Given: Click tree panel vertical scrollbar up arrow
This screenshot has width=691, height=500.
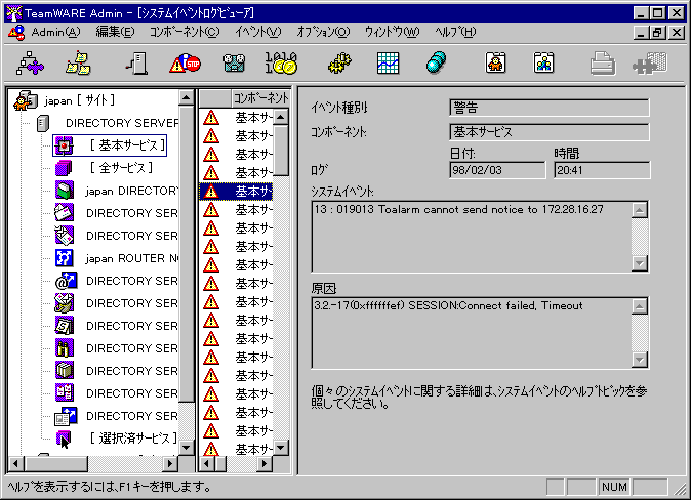Looking at the screenshot, I should [186, 97].
